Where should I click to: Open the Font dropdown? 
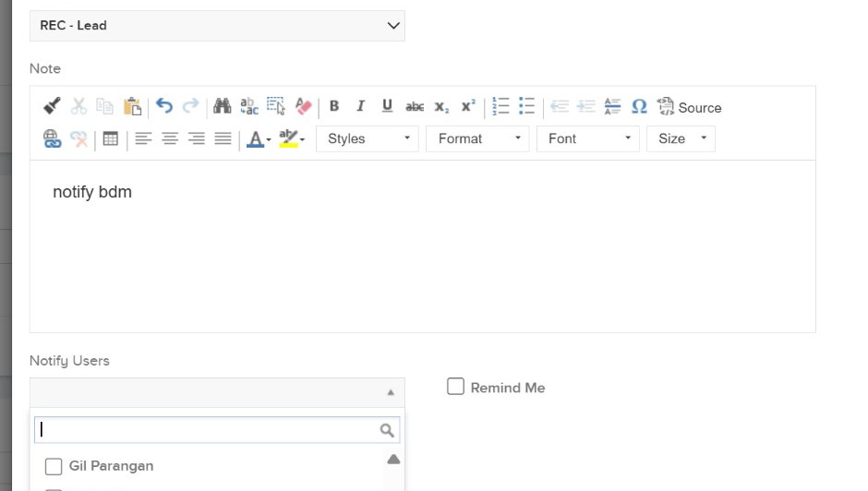coord(588,138)
